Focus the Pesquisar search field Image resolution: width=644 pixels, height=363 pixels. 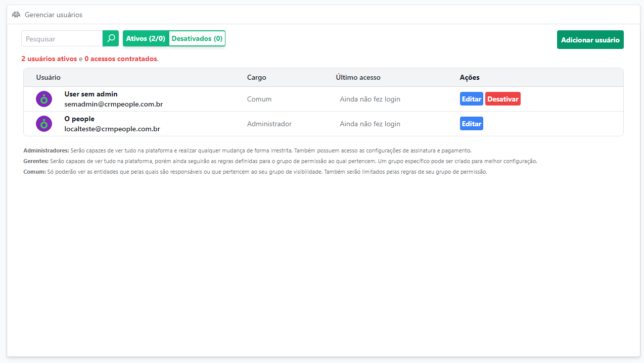[x=62, y=38]
